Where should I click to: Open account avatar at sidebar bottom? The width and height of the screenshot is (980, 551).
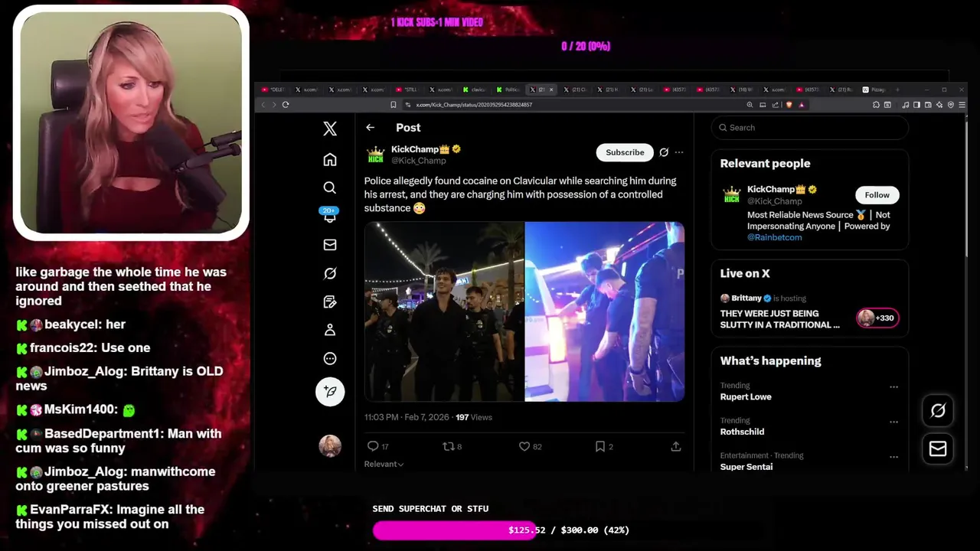(x=330, y=445)
